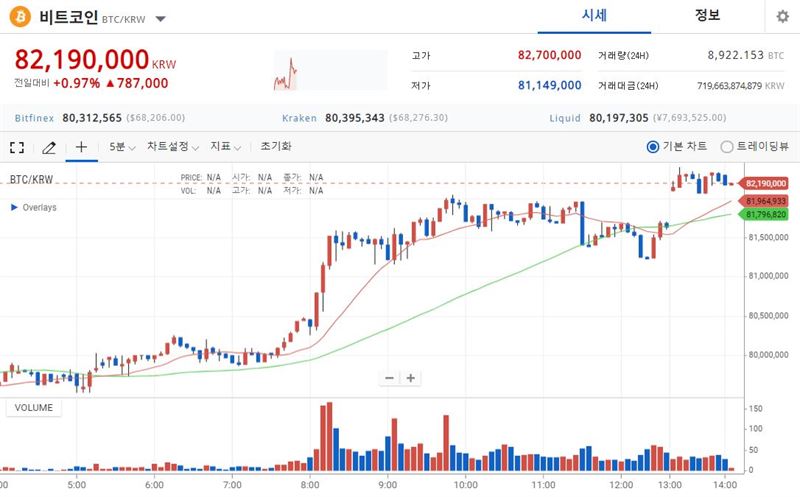Switch to the 정보 tab
Image resolution: width=800 pixels, height=497 pixels.
[707, 16]
